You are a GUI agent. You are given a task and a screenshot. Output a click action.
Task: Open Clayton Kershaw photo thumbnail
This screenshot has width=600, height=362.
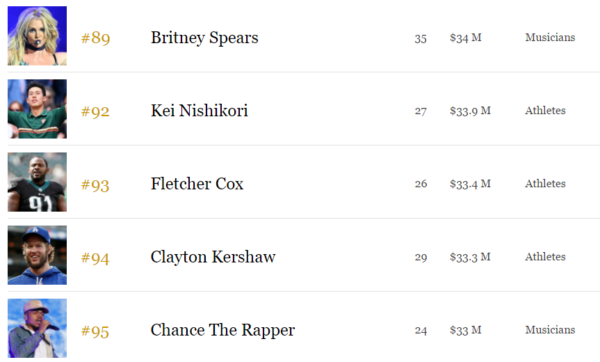(x=37, y=255)
